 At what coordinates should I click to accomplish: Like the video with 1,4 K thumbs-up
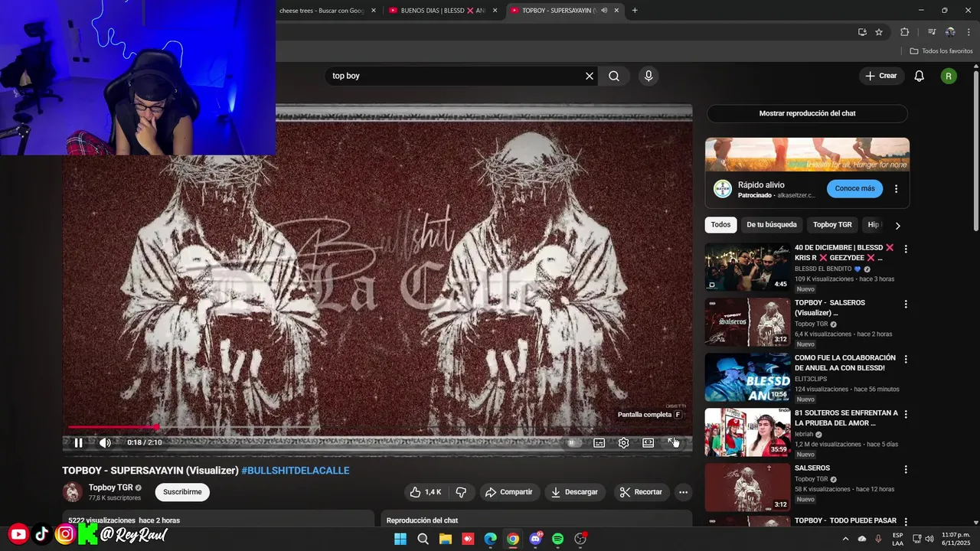point(426,492)
